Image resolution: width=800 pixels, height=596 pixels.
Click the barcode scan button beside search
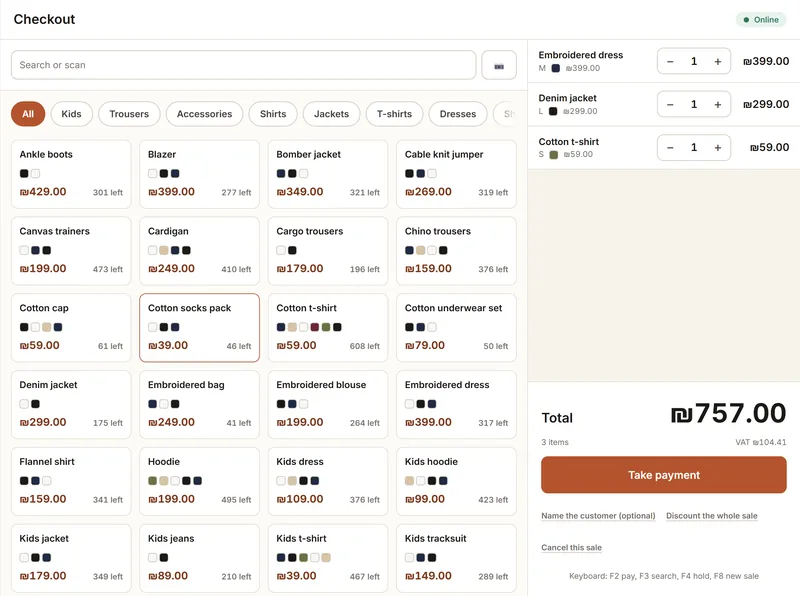pos(499,65)
